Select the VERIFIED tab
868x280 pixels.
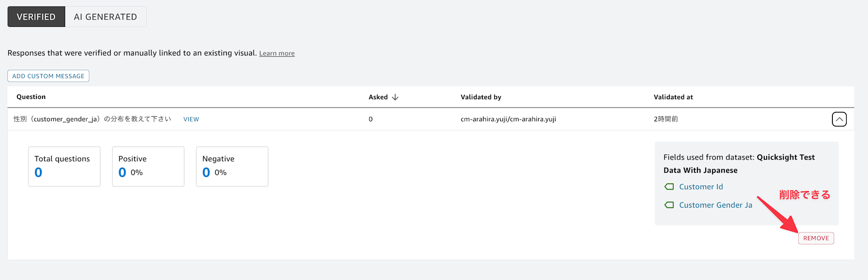pos(36,17)
